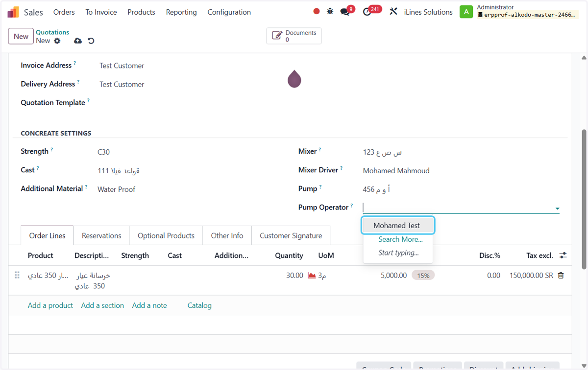Viewport: 588px width, 370px height.
Task: Click the iLines Solutions company switcher
Action: point(428,12)
